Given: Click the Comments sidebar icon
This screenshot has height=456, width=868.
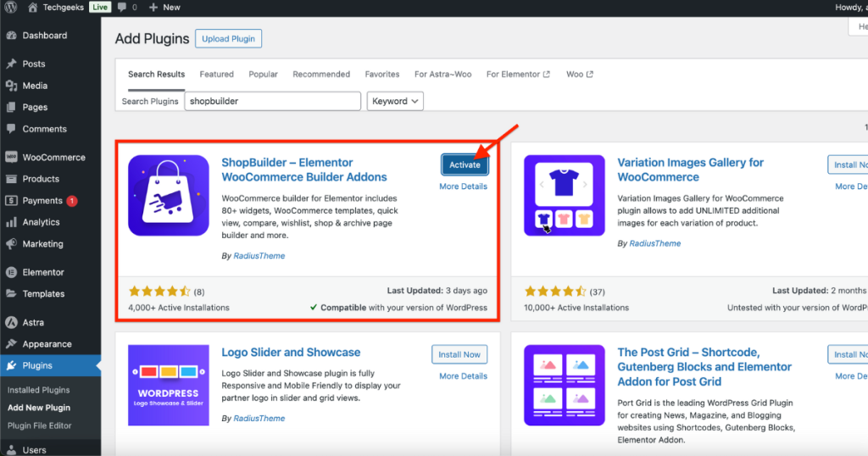Looking at the screenshot, I should (x=11, y=128).
